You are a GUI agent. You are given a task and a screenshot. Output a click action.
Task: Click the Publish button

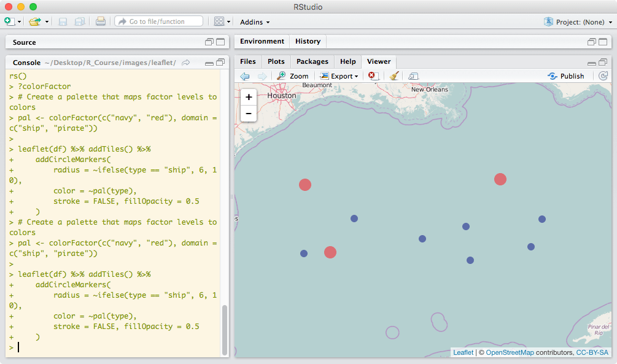click(566, 76)
